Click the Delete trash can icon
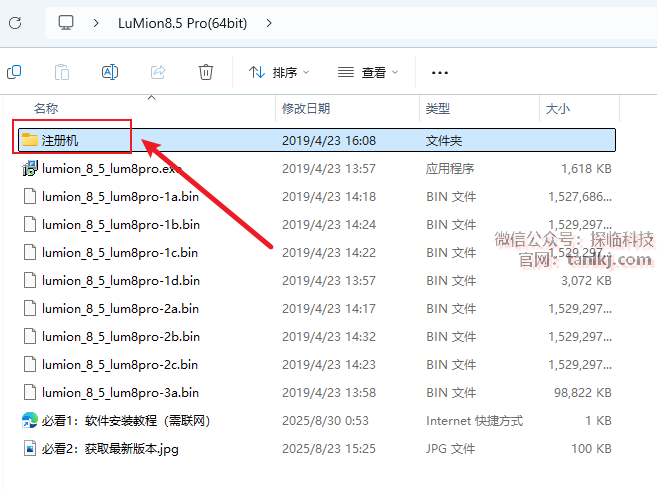The width and height of the screenshot is (657, 490). (x=206, y=72)
